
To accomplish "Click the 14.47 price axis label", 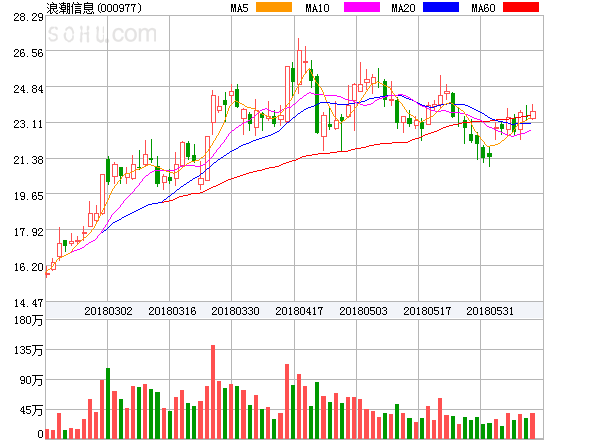I will (x=28, y=303).
